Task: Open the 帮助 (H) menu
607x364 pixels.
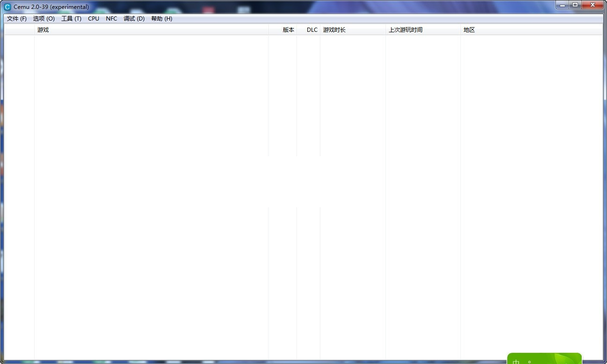Action: pos(162,19)
